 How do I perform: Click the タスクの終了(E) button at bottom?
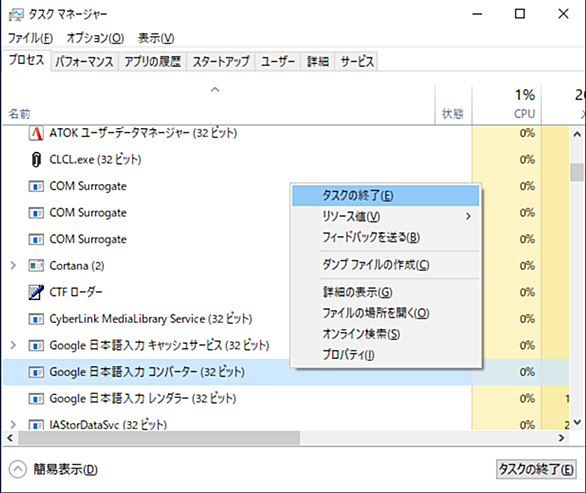pyautogui.click(x=536, y=469)
